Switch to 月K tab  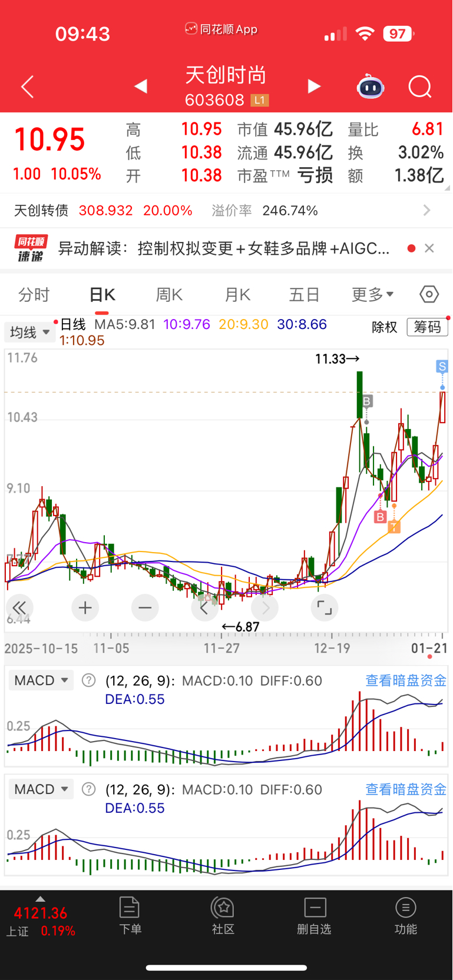tap(238, 294)
